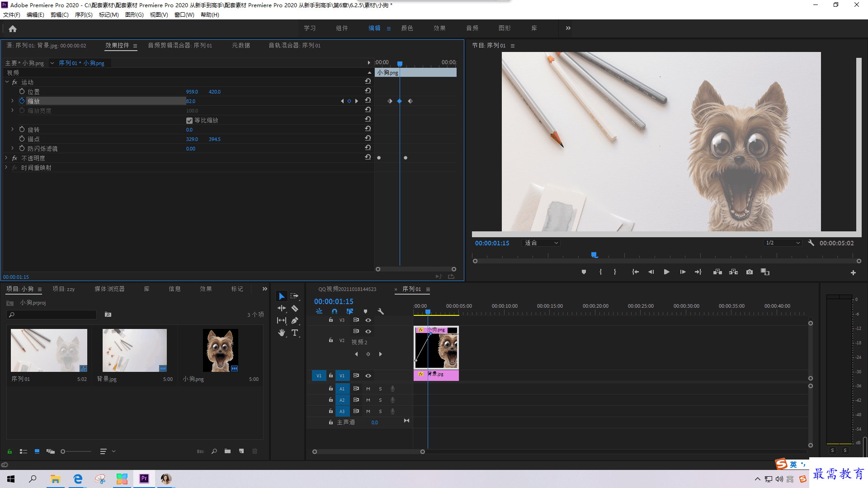868x488 pixels.
Task: Select the Hand tool
Action: (282, 333)
